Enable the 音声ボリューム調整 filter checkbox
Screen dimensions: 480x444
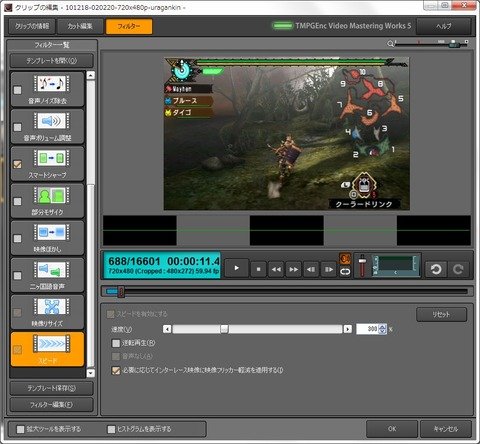[x=17, y=127]
